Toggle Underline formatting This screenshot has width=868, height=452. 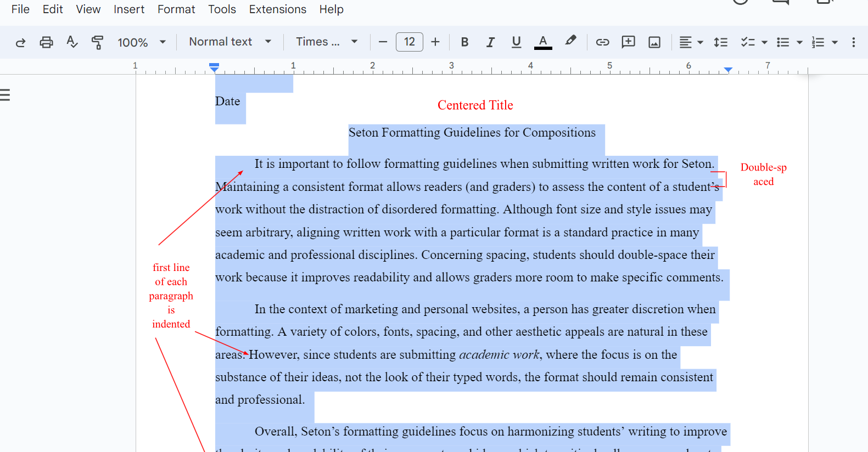[x=516, y=42]
